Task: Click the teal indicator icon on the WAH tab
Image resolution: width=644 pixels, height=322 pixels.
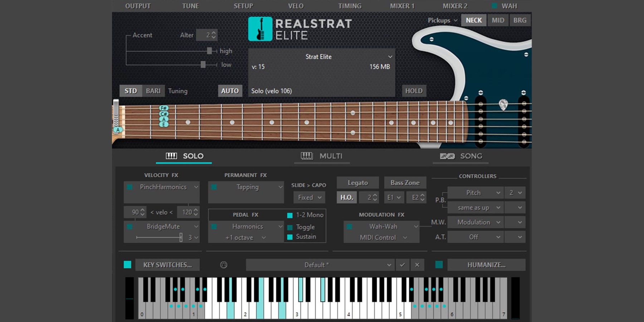Action: [494, 6]
